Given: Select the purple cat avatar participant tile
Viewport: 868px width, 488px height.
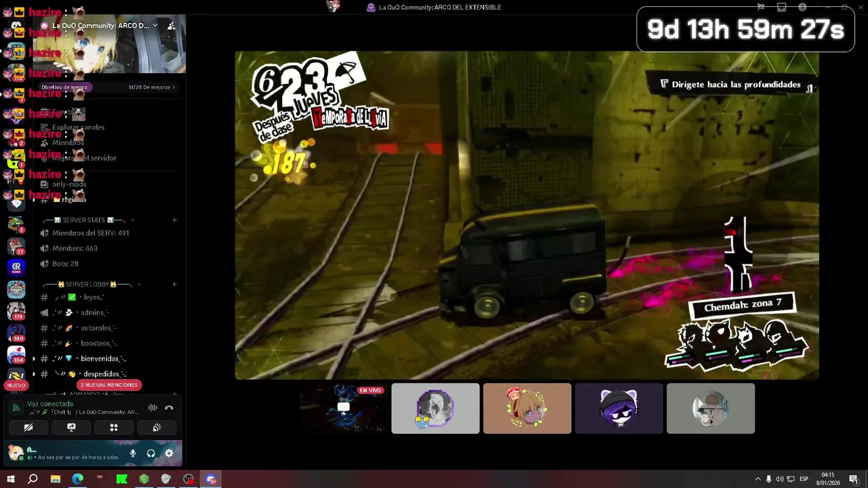Looking at the screenshot, I should point(619,408).
